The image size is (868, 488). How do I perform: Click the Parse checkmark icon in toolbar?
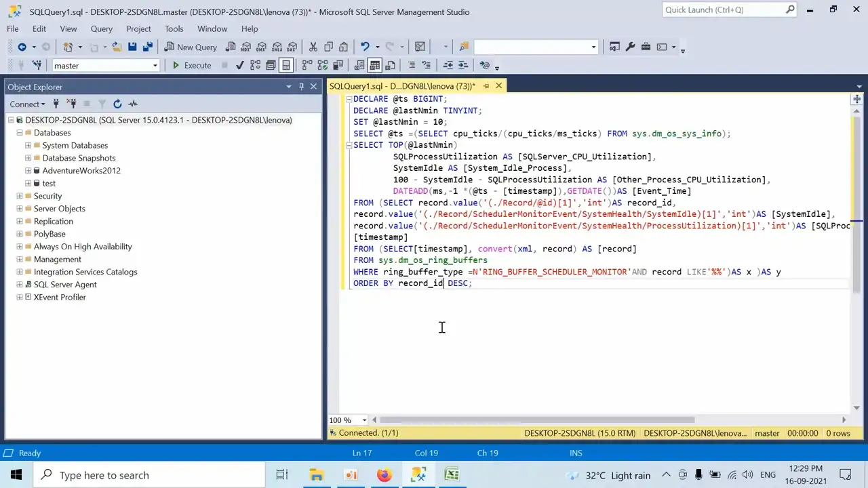tap(239, 66)
